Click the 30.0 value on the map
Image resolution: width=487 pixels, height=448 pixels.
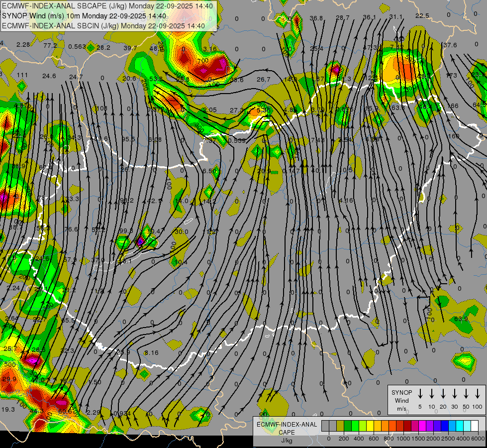tap(182, 231)
